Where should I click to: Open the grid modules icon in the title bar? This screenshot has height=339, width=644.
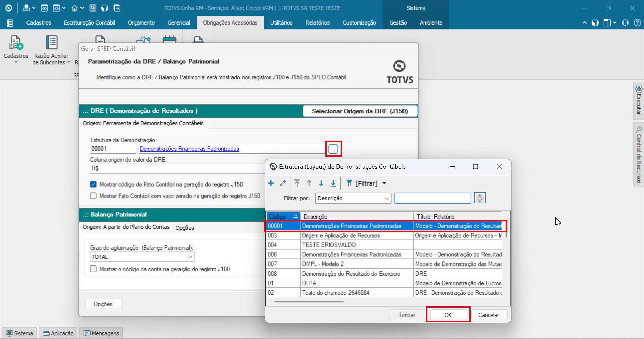93,8
